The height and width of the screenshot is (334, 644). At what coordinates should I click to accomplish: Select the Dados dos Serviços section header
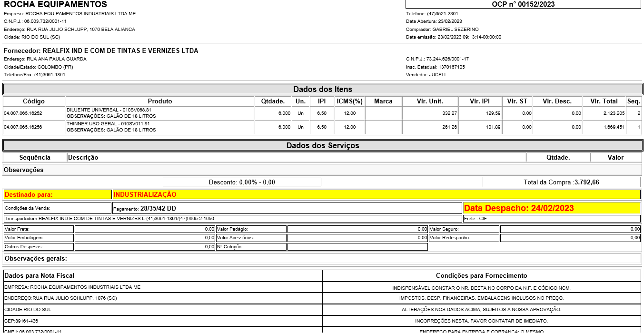pos(322,145)
